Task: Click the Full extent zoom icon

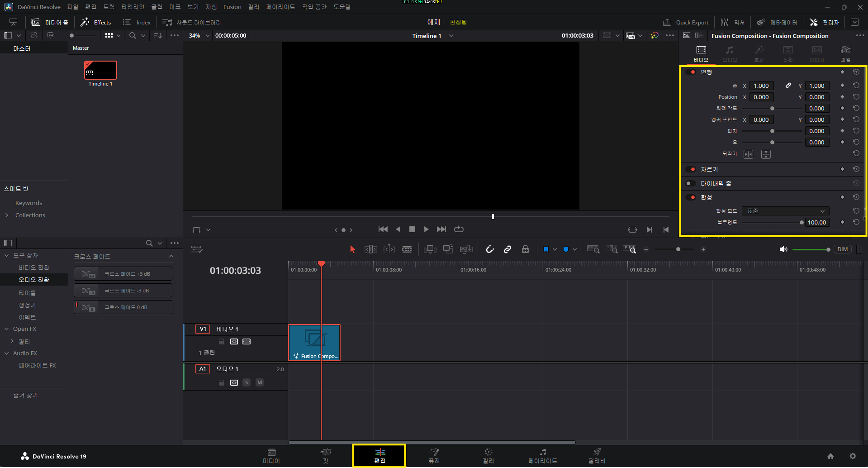Action: (593, 249)
